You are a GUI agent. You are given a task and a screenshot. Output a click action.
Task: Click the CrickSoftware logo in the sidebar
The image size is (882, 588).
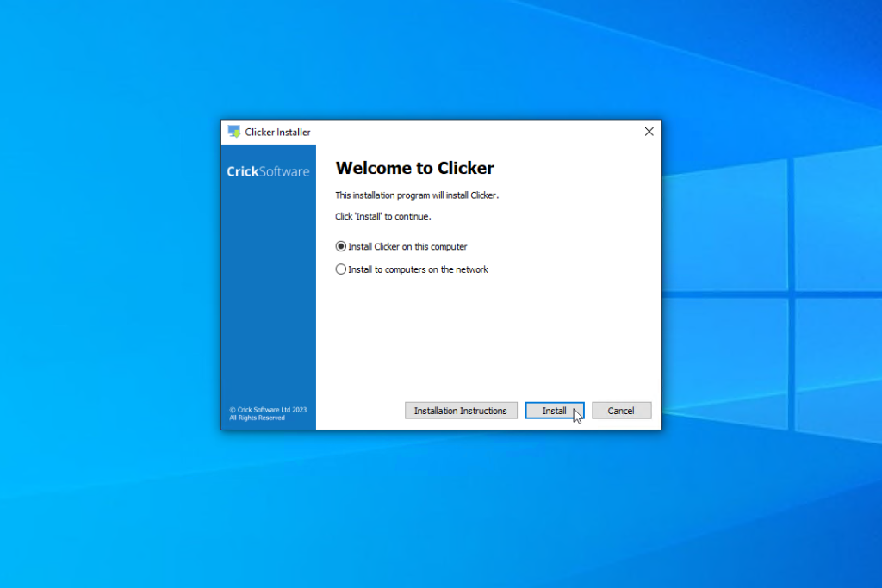268,171
